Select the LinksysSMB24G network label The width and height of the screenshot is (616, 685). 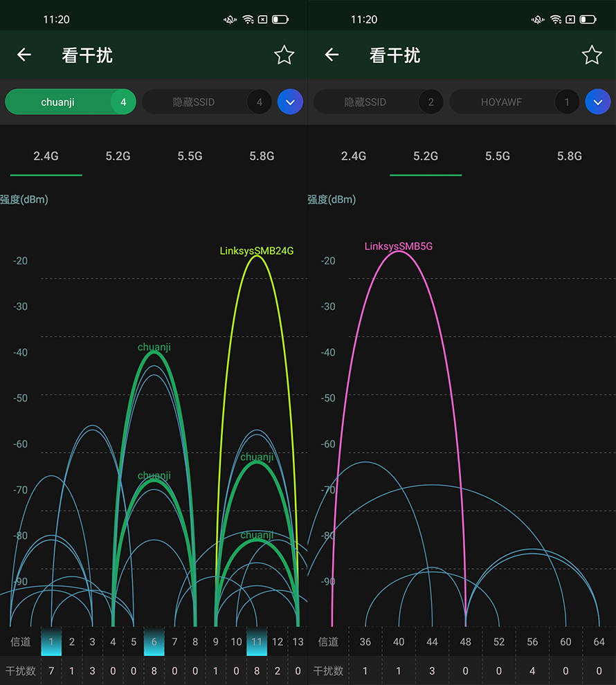(x=257, y=251)
